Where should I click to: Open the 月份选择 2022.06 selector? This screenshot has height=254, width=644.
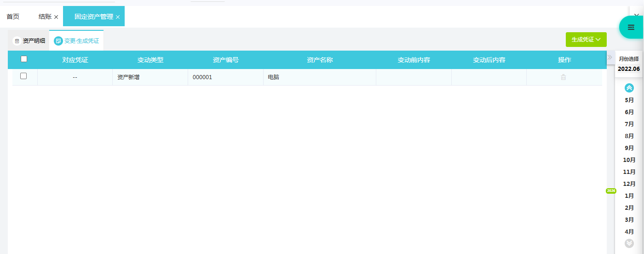(x=628, y=64)
